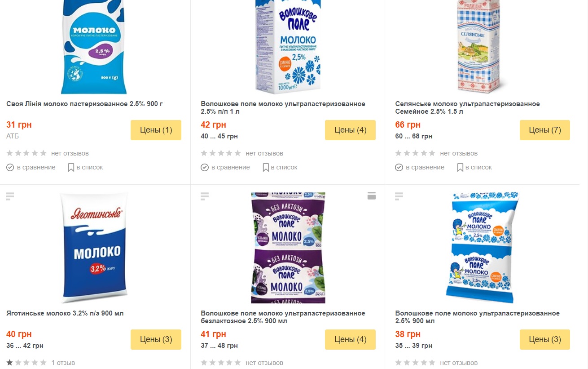Image resolution: width=588 pixels, height=369 pixels.
Task: Add Своя Лінія milk to comparison
Action: click(31, 167)
